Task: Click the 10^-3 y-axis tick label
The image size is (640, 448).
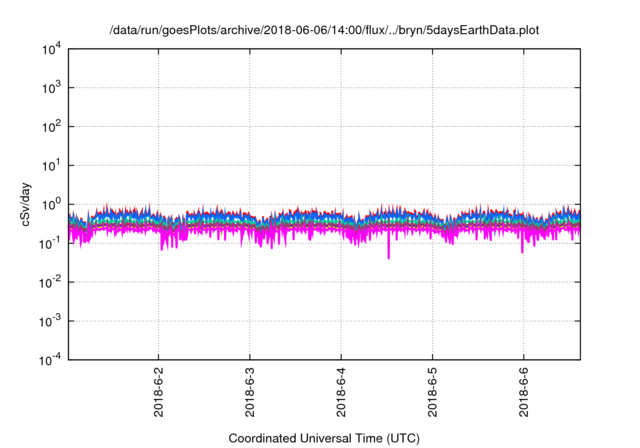Action: point(51,322)
